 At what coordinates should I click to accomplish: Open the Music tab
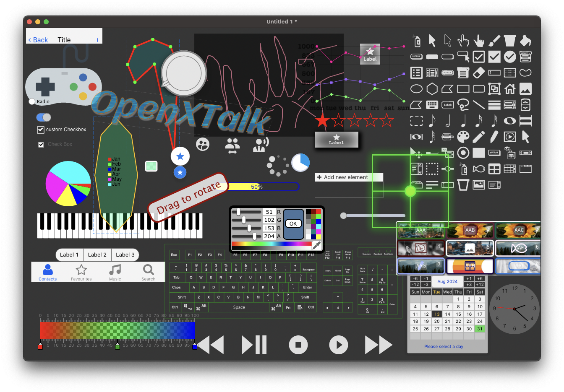click(x=115, y=273)
